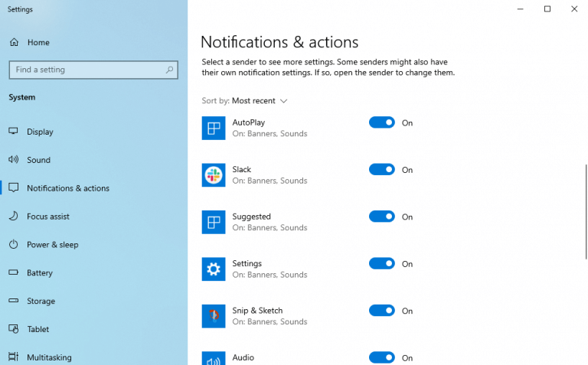Image resolution: width=588 pixels, height=365 pixels.
Task: Open Storage settings page
Action: point(41,301)
